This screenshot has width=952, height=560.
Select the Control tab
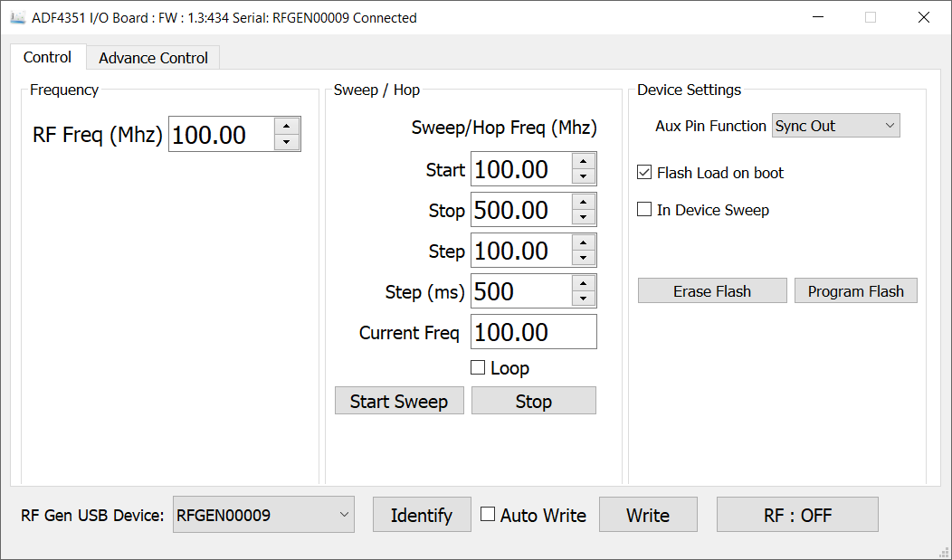tap(47, 57)
